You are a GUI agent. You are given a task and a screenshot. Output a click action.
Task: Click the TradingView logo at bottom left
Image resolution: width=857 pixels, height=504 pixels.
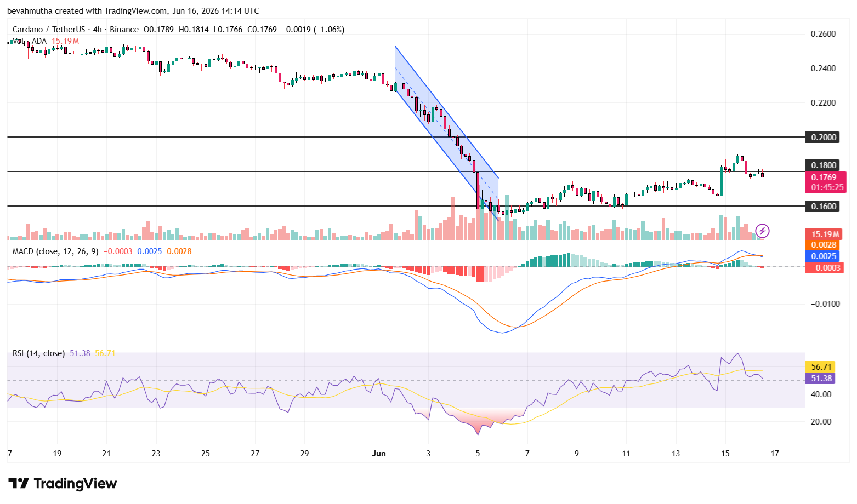(x=63, y=483)
